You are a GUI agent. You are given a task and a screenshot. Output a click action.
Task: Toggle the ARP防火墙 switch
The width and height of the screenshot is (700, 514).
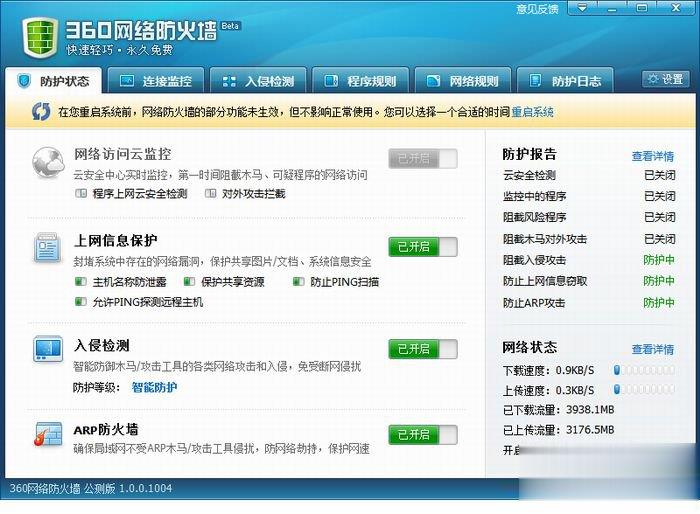423,435
